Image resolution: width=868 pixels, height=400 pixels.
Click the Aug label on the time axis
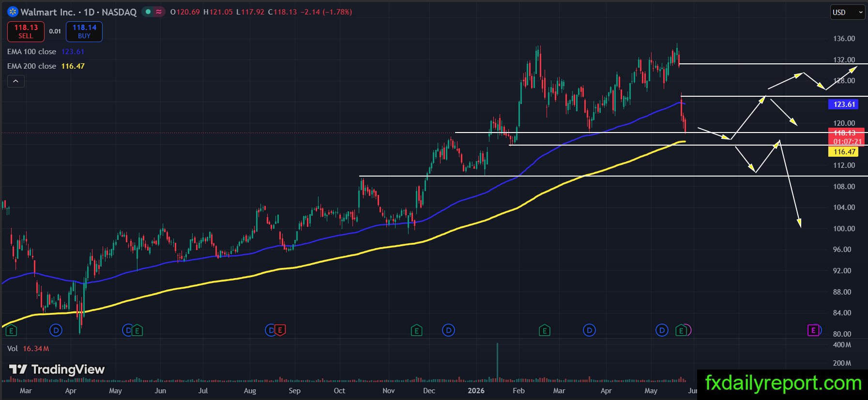pos(250,391)
